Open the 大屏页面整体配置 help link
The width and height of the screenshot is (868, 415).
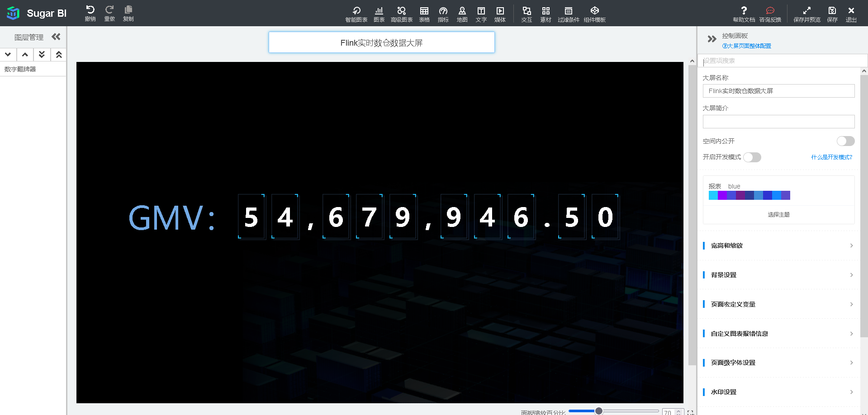(x=747, y=46)
